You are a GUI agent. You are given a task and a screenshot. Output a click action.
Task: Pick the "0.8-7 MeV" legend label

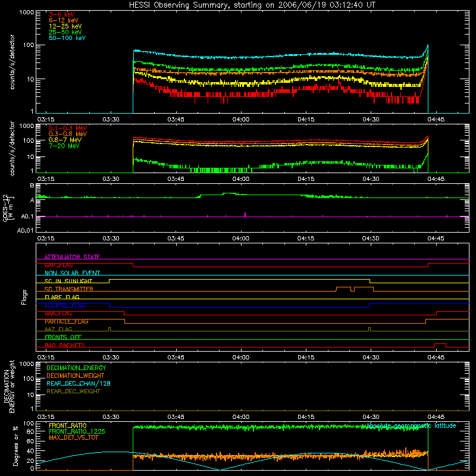65,140
